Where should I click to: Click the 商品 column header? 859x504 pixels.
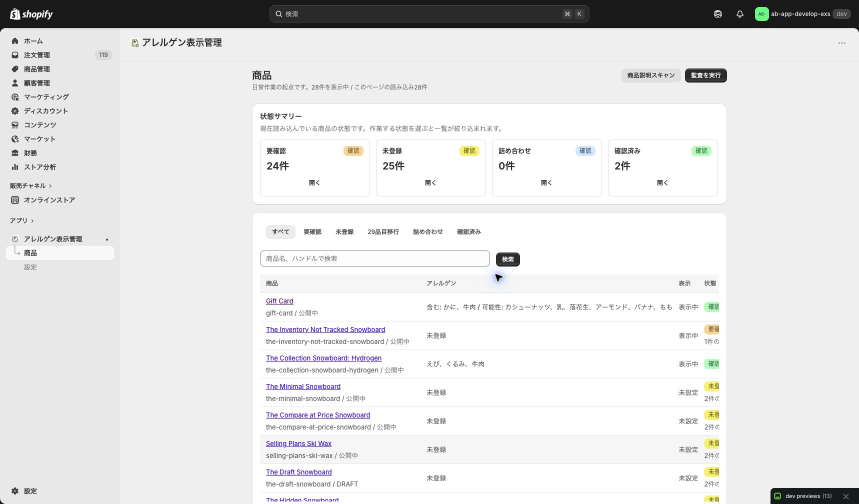pyautogui.click(x=272, y=283)
